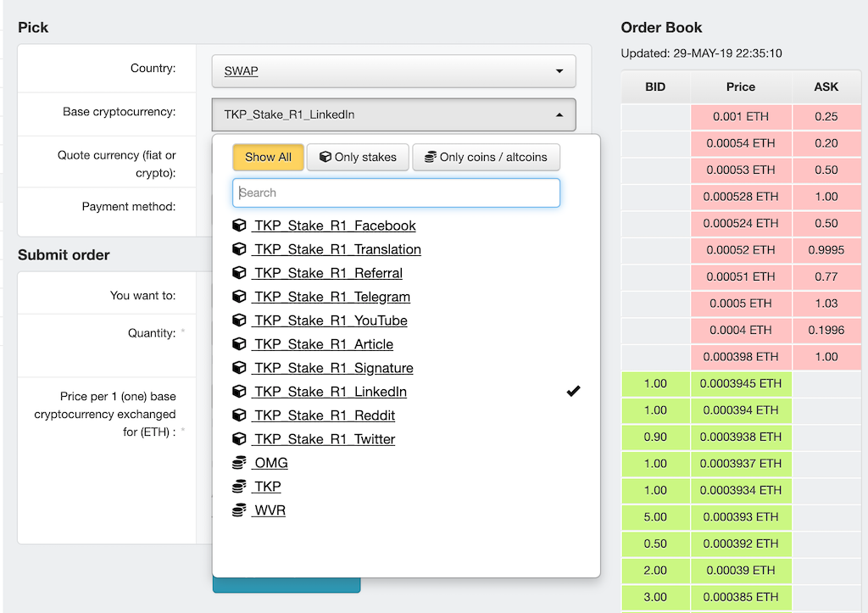Focus the Search field in dropdown
Image resolution: width=868 pixels, height=613 pixels.
click(x=397, y=192)
